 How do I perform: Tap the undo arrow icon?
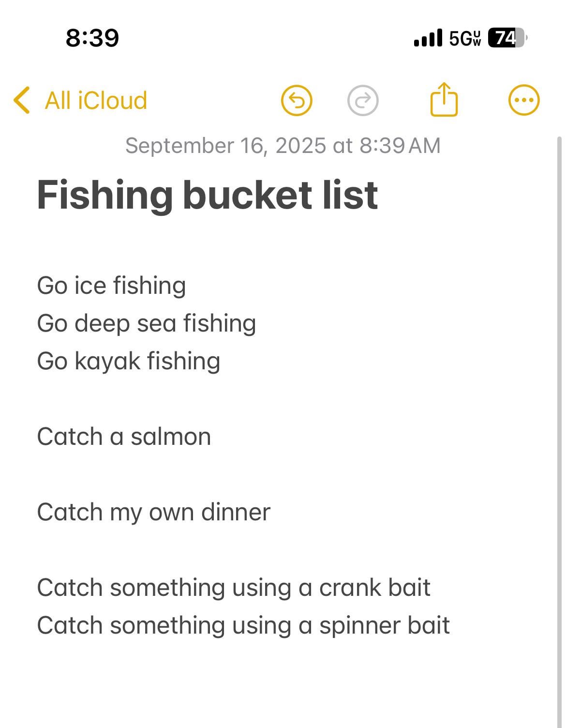click(297, 101)
